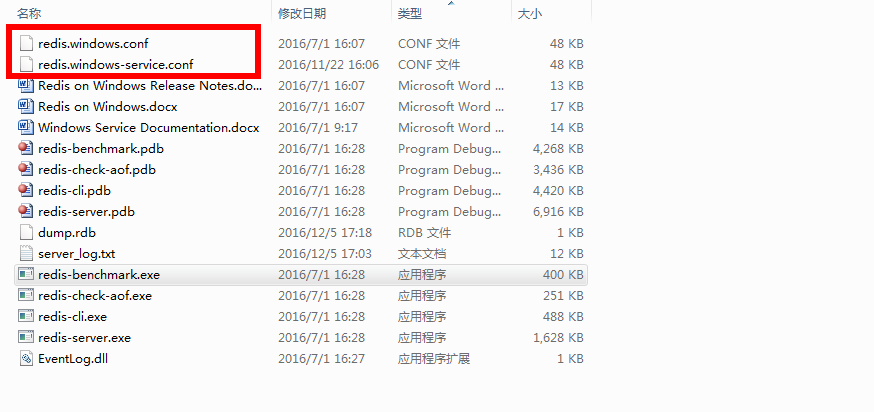The width and height of the screenshot is (874, 412).
Task: Select file name server_log.txt
Action: pos(77,254)
